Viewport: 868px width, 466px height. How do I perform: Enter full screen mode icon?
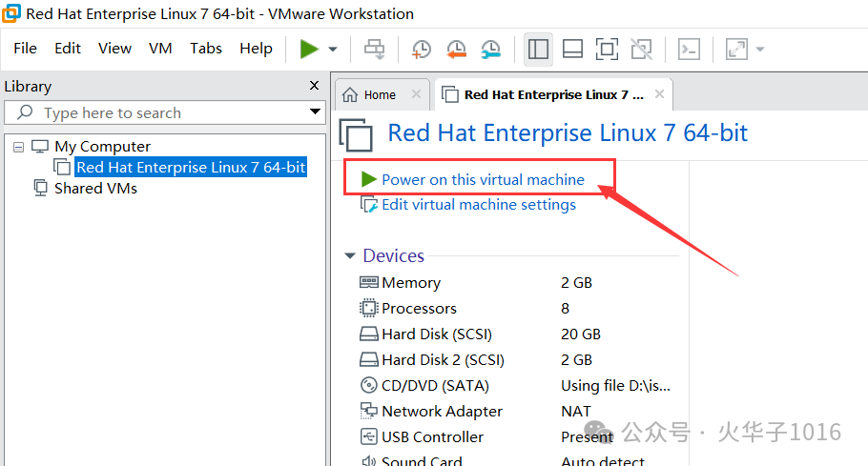click(x=607, y=50)
